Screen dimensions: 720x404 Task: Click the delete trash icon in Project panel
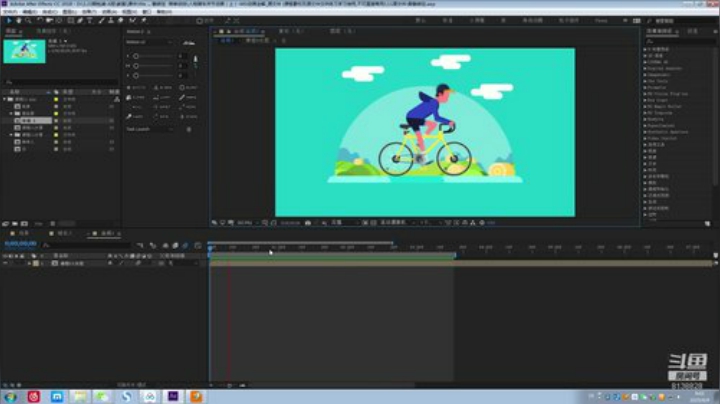pyautogui.click(x=53, y=224)
